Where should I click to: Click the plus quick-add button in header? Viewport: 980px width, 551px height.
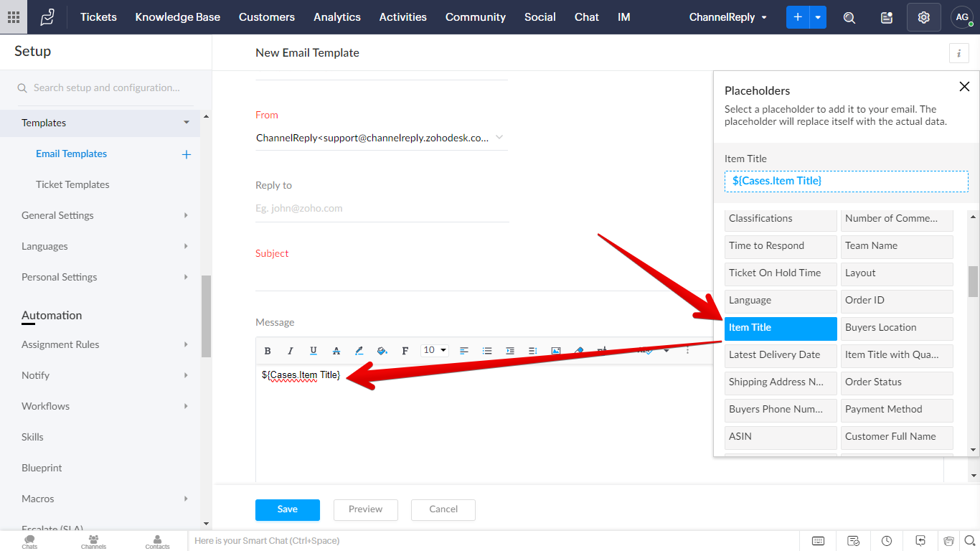798,17
